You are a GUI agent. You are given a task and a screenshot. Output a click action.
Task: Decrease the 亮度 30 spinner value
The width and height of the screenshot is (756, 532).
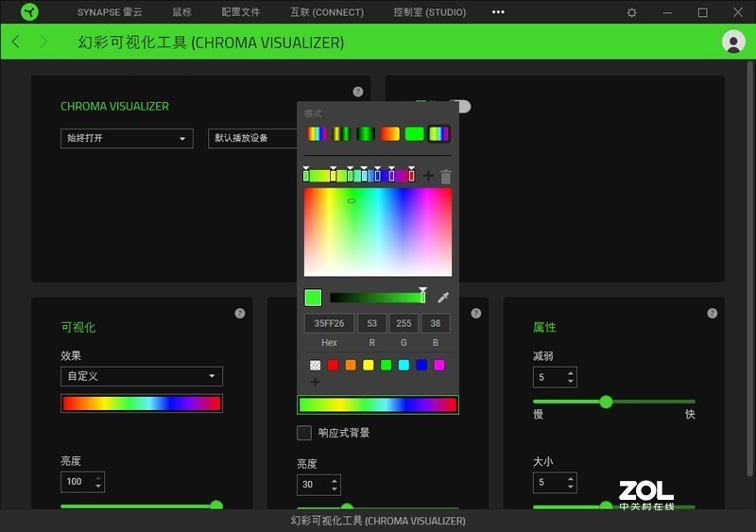tap(335, 489)
